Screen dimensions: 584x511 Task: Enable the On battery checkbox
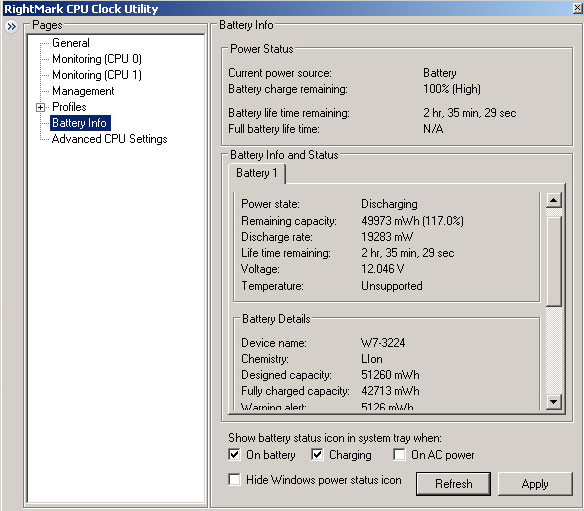point(234,454)
